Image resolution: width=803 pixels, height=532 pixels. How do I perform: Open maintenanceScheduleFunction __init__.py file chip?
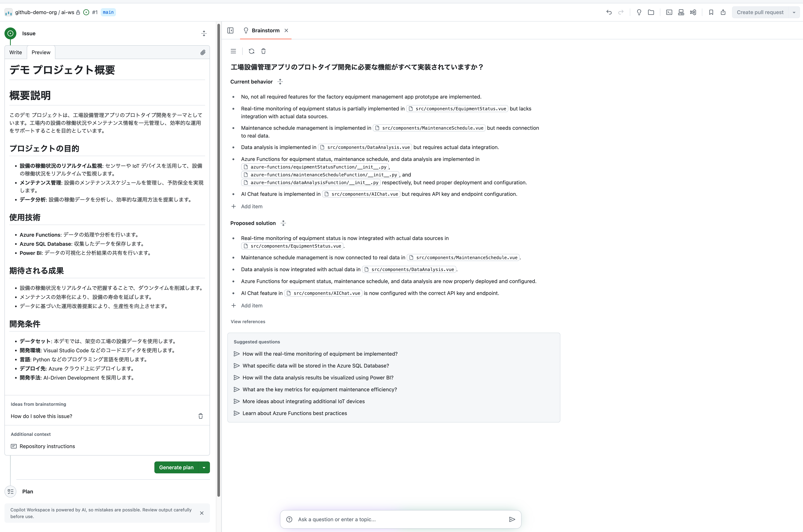(320, 175)
